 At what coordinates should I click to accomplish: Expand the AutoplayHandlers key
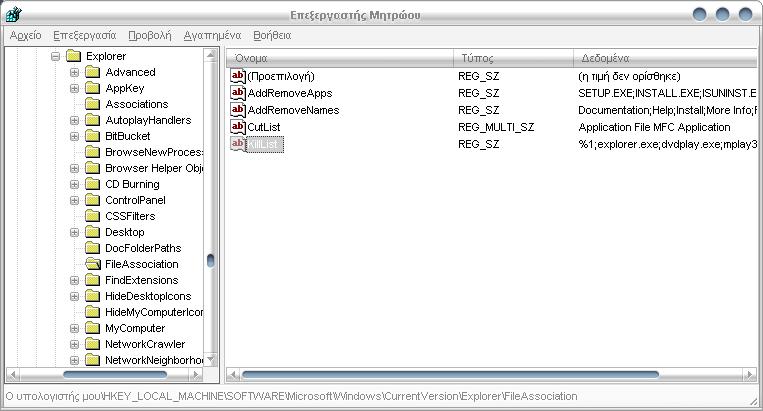74,121
